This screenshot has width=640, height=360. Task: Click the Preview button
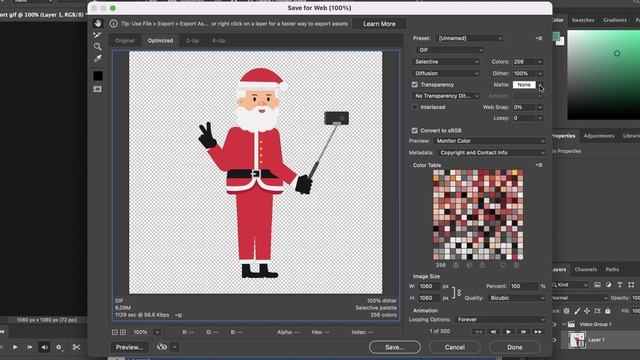pyautogui.click(x=129, y=347)
